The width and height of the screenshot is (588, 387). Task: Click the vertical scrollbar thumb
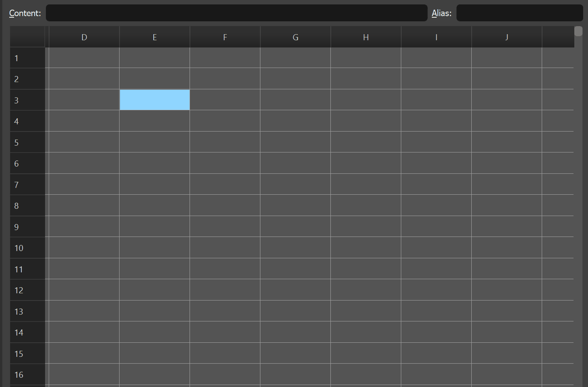(x=578, y=31)
